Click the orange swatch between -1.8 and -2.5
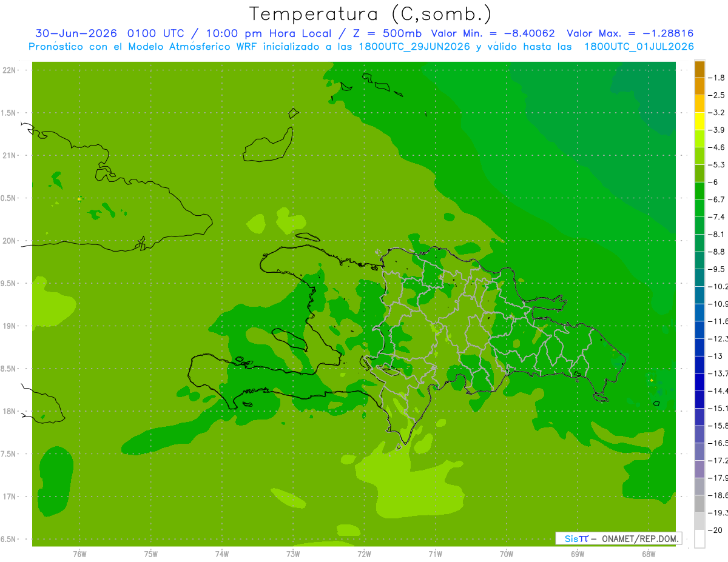This screenshot has width=728, height=562. pyautogui.click(x=699, y=87)
